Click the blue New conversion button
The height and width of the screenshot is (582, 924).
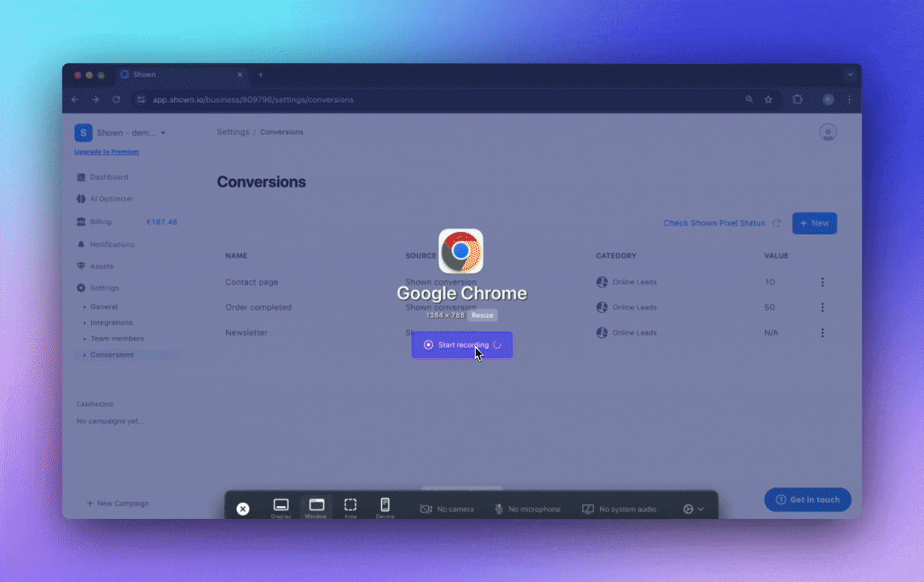(814, 223)
